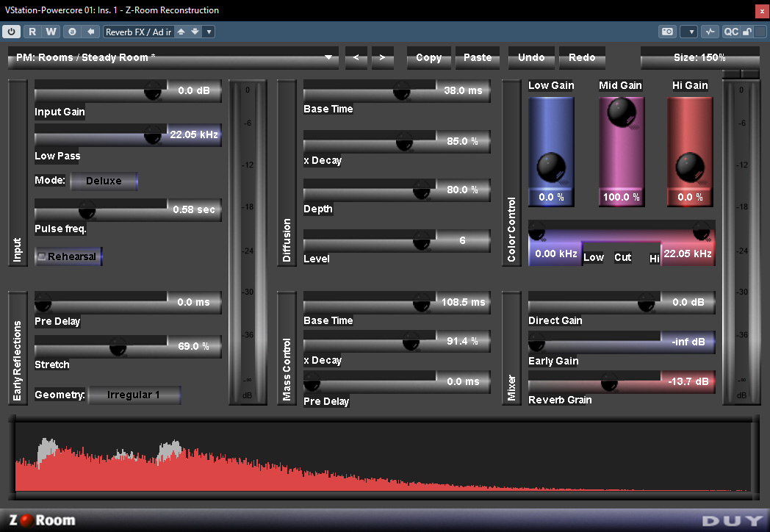Click the QC quick controls icon
This screenshot has height=532, width=770.
click(730, 32)
